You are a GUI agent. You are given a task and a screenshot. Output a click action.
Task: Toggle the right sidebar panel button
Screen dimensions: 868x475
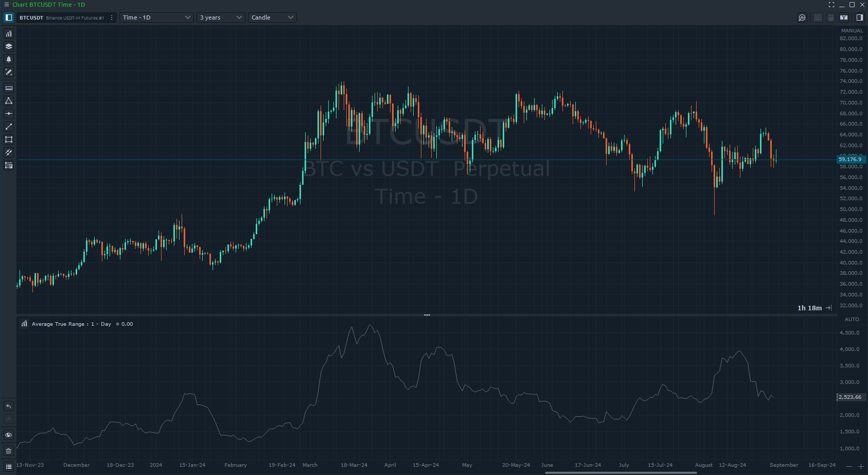[x=859, y=17]
